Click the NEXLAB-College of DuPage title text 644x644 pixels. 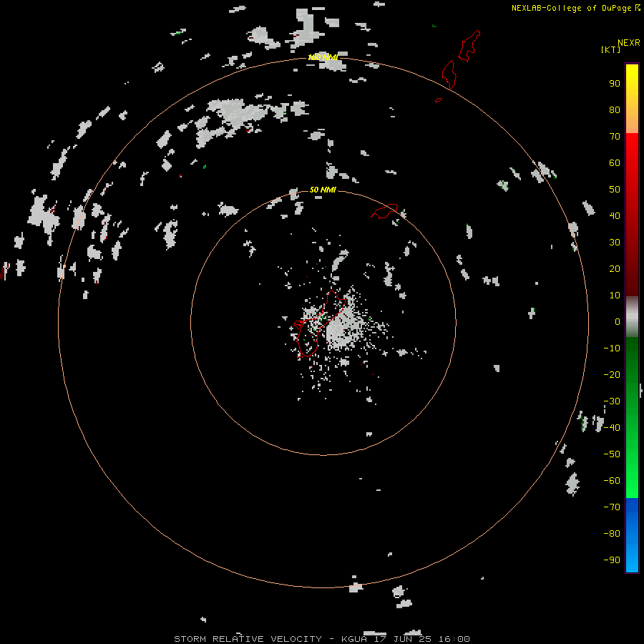point(571,8)
